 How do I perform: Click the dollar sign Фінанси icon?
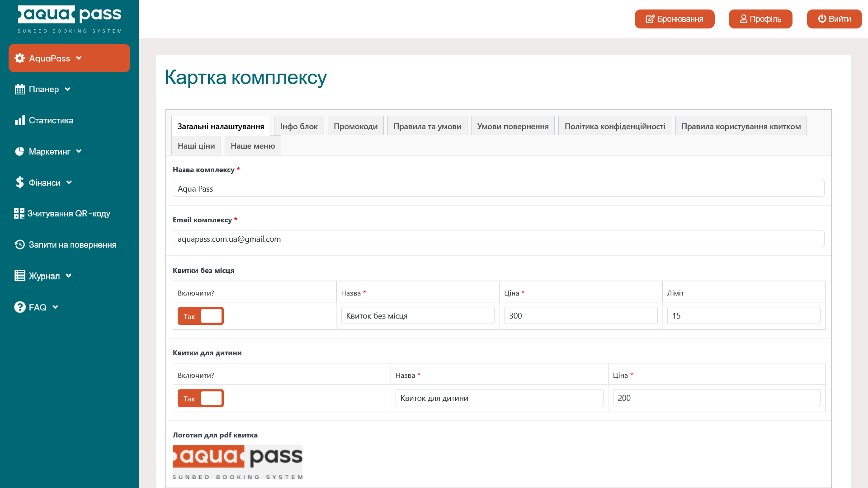[x=19, y=183]
